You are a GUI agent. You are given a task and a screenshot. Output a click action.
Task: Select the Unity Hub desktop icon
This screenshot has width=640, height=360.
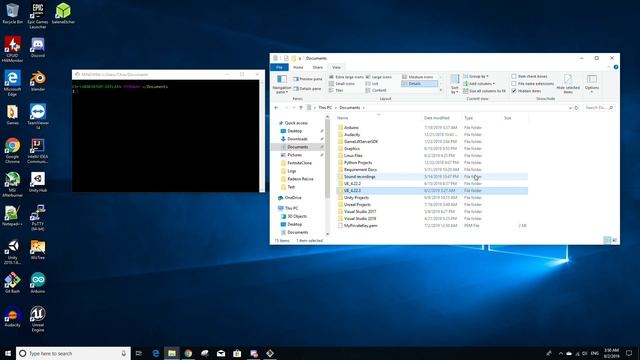click(x=38, y=182)
